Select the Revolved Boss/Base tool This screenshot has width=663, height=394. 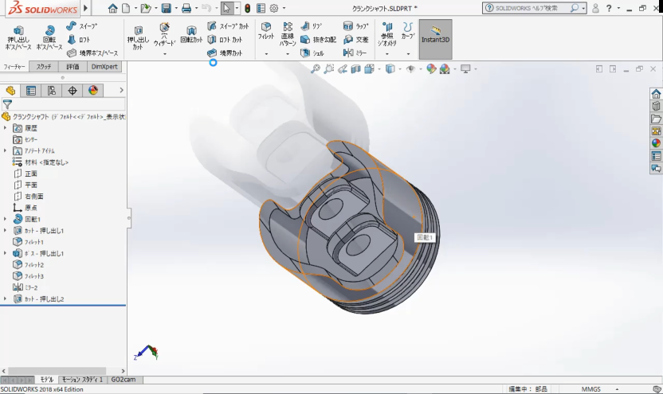(x=49, y=37)
